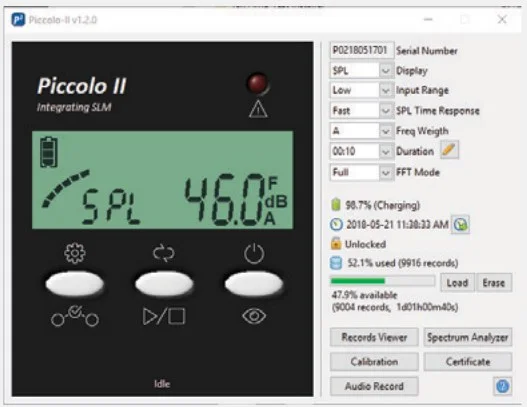527x407 pixels.
Task: Open the Input Range dropdown showing Low
Action: [x=362, y=90]
